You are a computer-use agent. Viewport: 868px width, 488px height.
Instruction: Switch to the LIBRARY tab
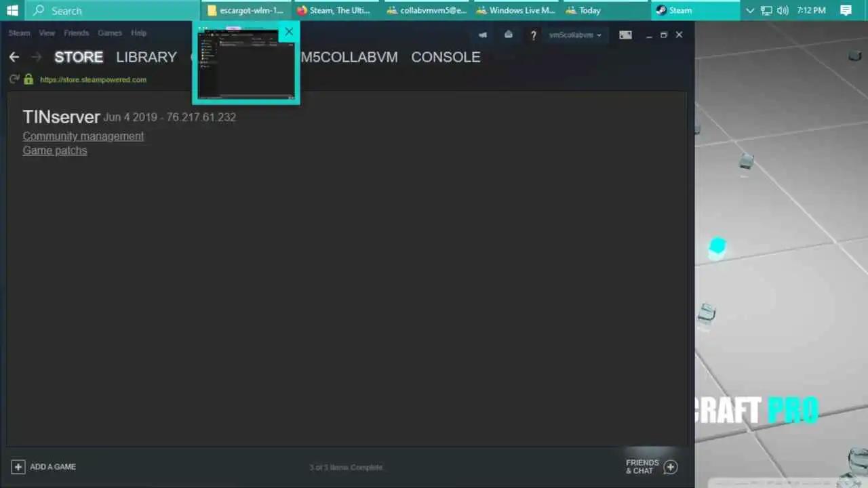tap(146, 57)
